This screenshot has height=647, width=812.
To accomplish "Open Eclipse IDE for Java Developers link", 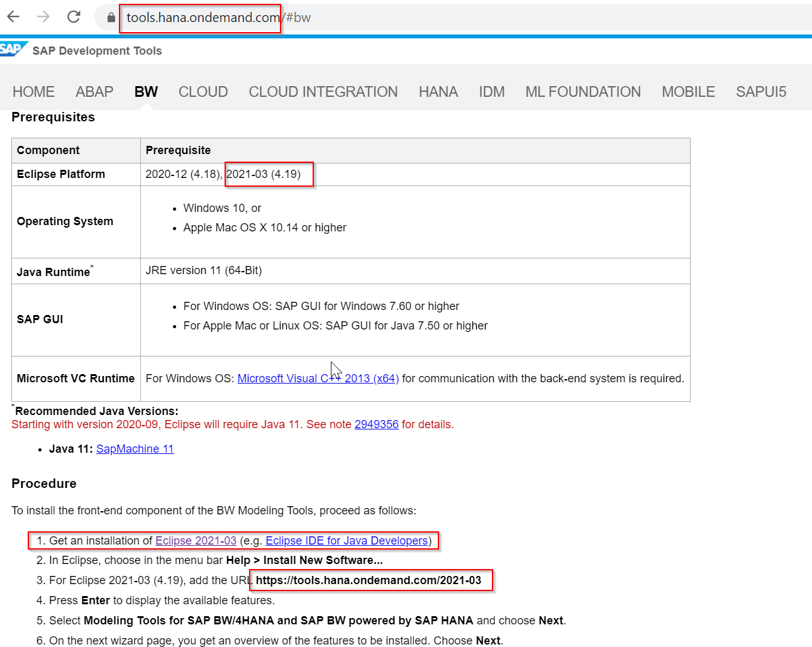I will tap(347, 540).
